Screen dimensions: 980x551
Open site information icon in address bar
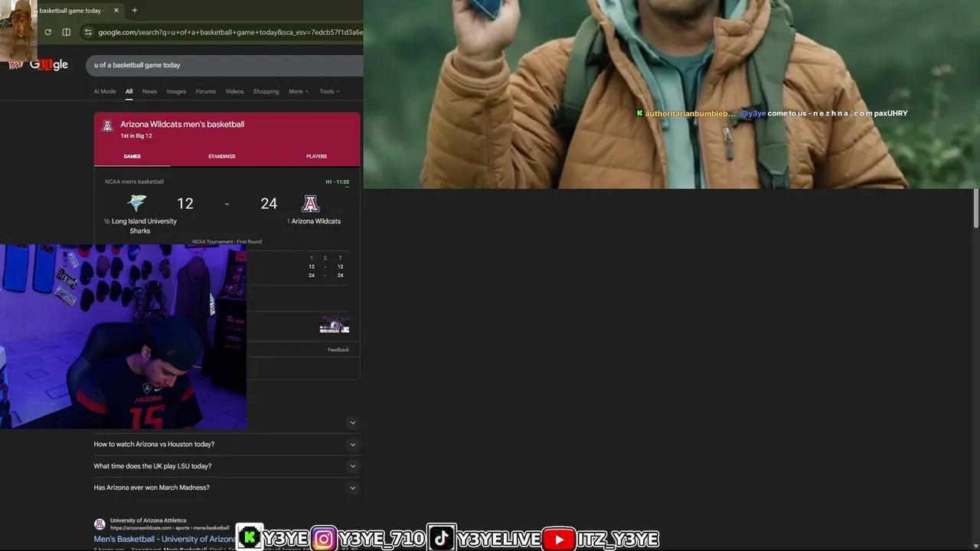[x=88, y=32]
